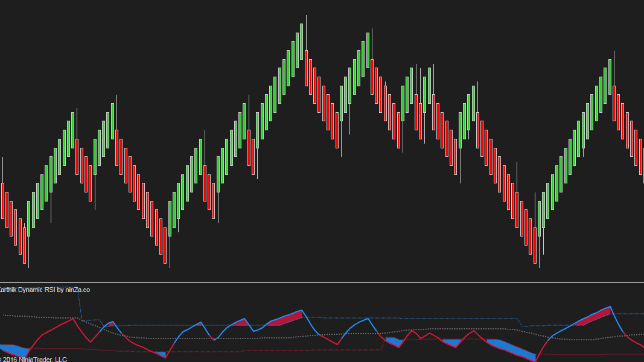Click the tall upper wick above the highest peak

click(306, 27)
